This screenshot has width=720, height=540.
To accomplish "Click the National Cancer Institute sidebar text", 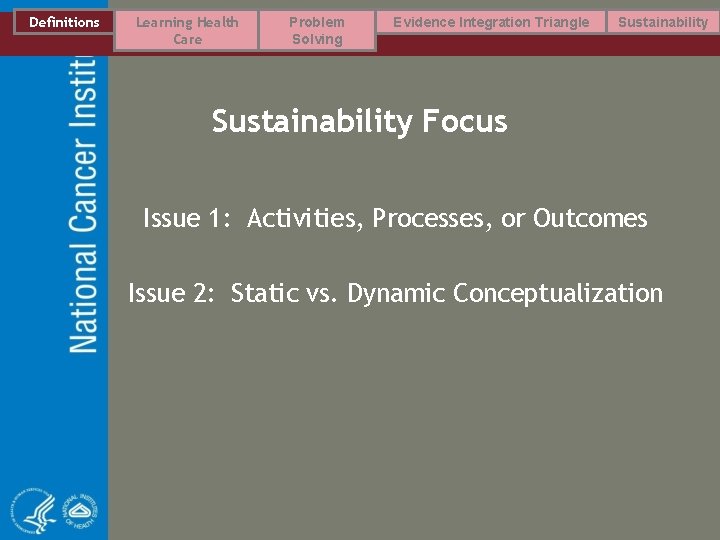I will pos(83,205).
